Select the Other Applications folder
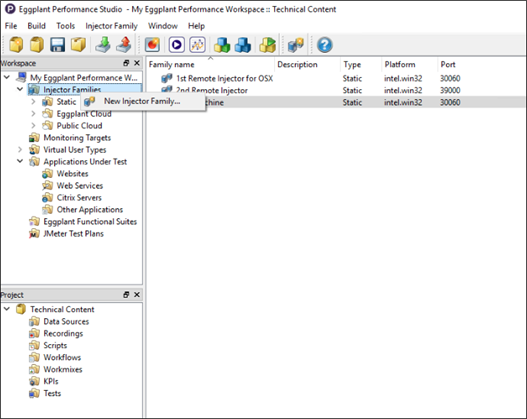The height and width of the screenshot is (419, 527). [90, 210]
